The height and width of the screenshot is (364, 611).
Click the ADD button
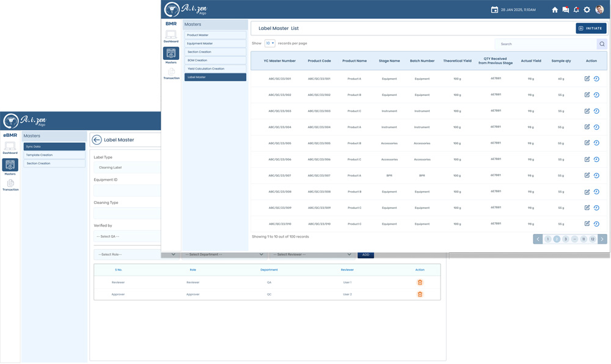pos(365,255)
